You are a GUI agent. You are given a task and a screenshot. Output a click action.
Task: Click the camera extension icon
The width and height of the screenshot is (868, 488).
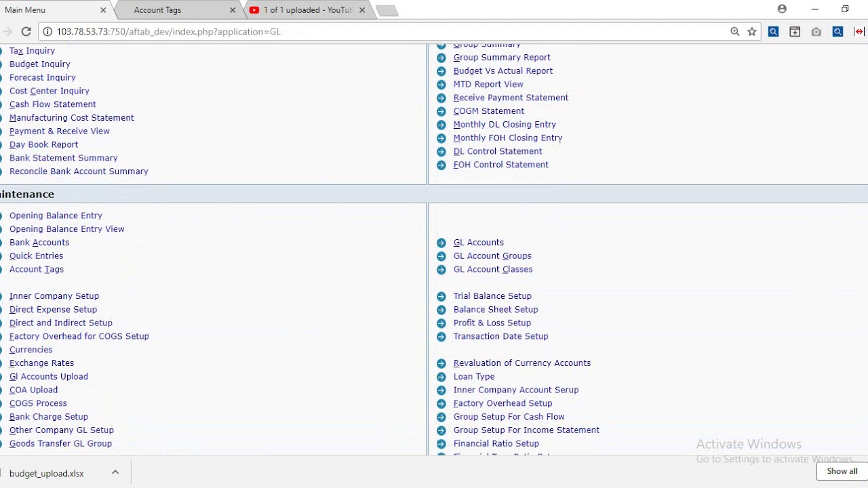tap(816, 31)
